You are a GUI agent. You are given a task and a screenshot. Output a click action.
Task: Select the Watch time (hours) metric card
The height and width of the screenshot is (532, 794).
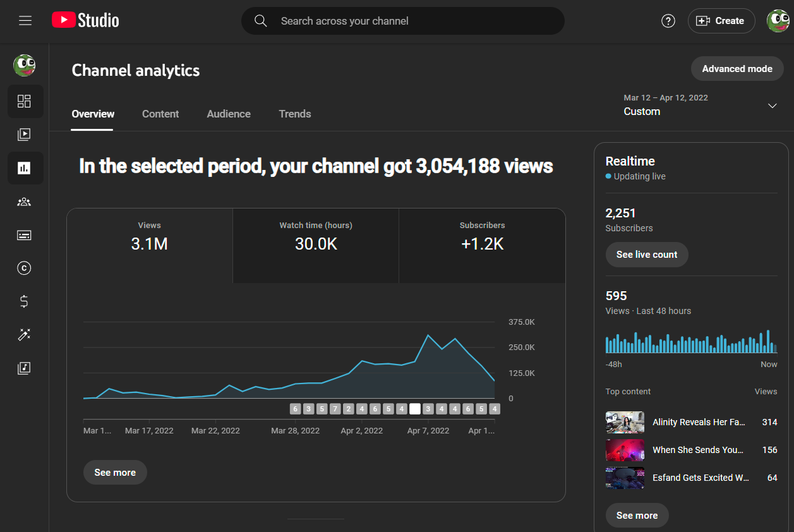pyautogui.click(x=316, y=245)
